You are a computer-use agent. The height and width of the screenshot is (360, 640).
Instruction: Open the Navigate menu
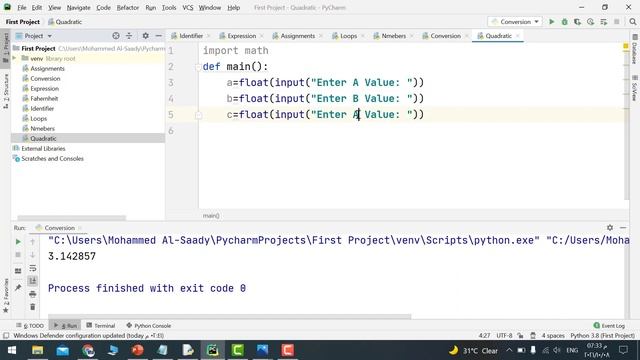[78, 7]
